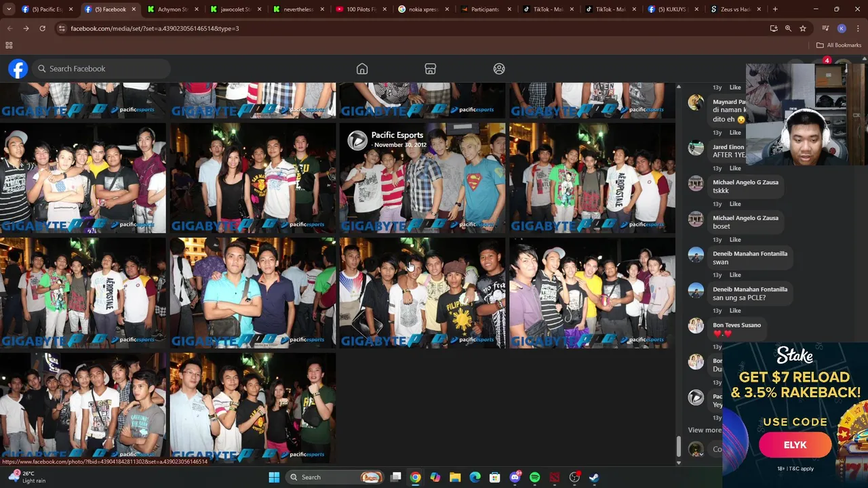This screenshot has height=488, width=868.
Task: Open the photo with PILIPINAS shirt guy
Action: (x=422, y=293)
